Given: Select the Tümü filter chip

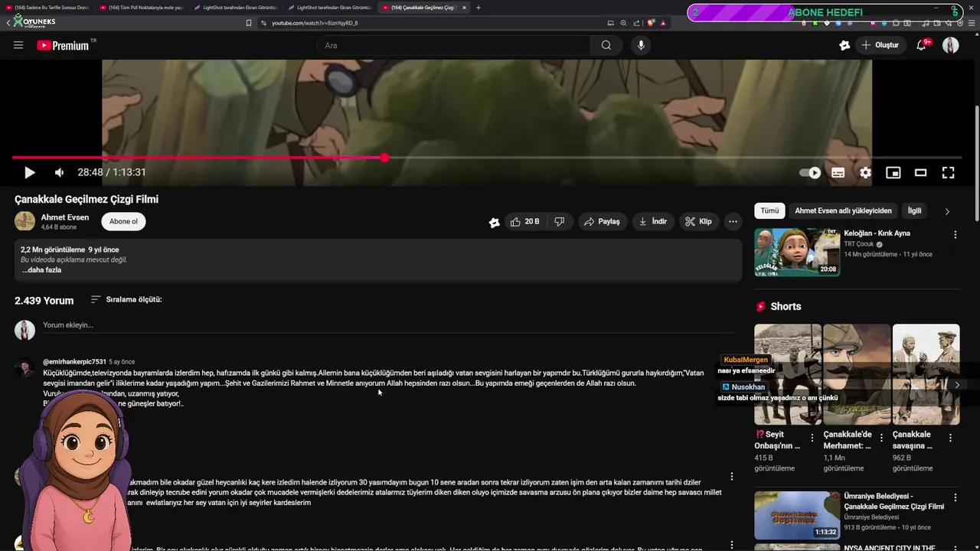Looking at the screenshot, I should (769, 210).
